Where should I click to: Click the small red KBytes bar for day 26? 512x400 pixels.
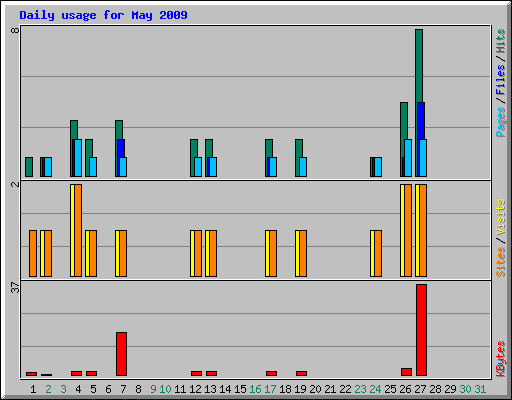coord(406,372)
